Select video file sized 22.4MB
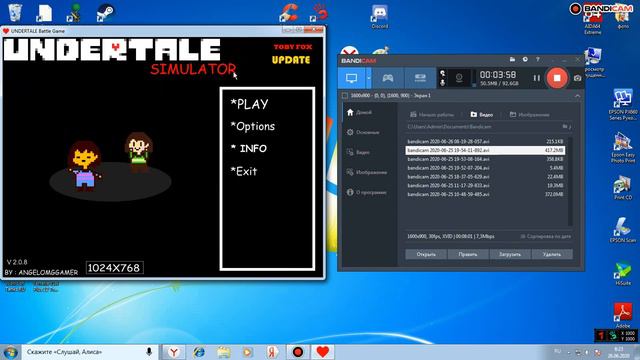640x360 pixels. click(485, 177)
